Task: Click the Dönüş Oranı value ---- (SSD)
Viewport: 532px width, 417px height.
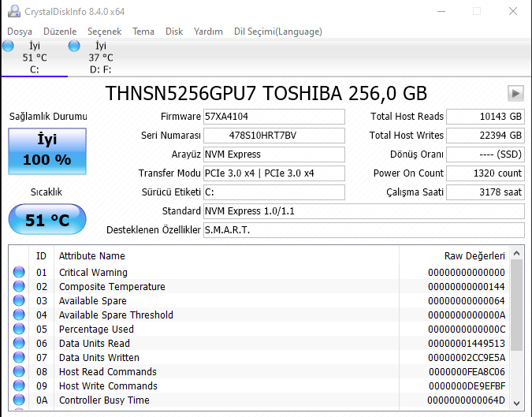Action: click(x=485, y=155)
